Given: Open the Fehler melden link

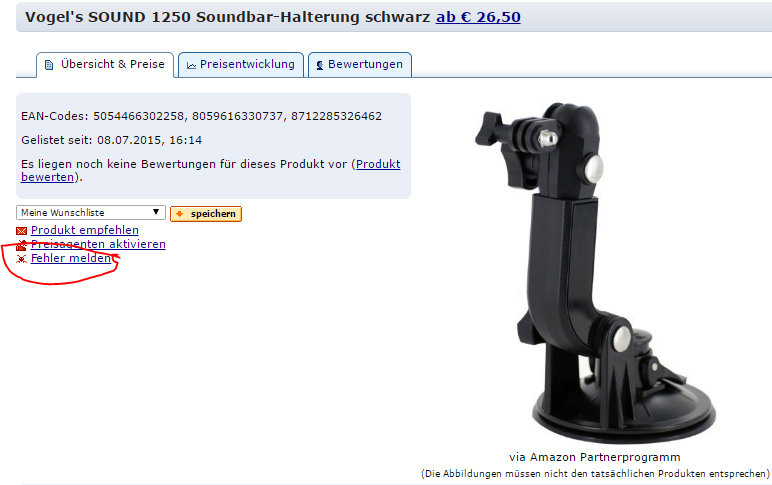Looking at the screenshot, I should (71, 258).
